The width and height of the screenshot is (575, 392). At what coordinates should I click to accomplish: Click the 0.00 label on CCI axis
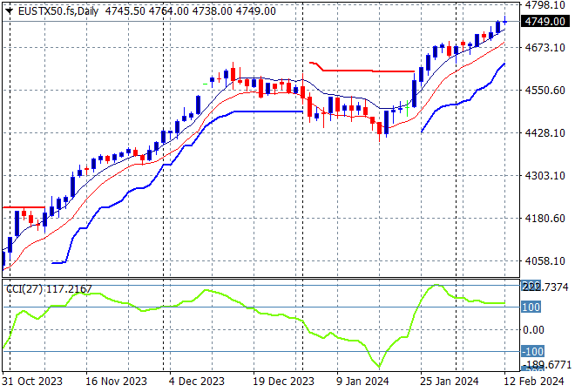point(533,329)
